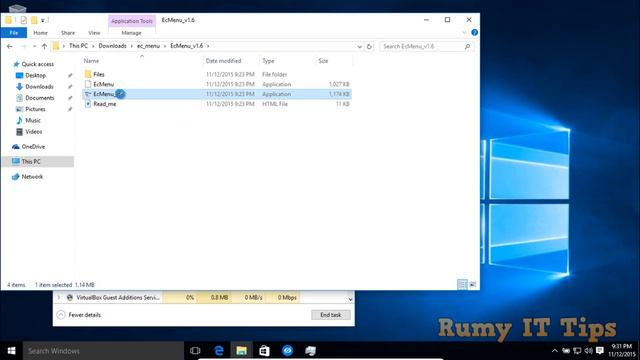
Task: Open the Store from the taskbar
Action: pyautogui.click(x=264, y=351)
